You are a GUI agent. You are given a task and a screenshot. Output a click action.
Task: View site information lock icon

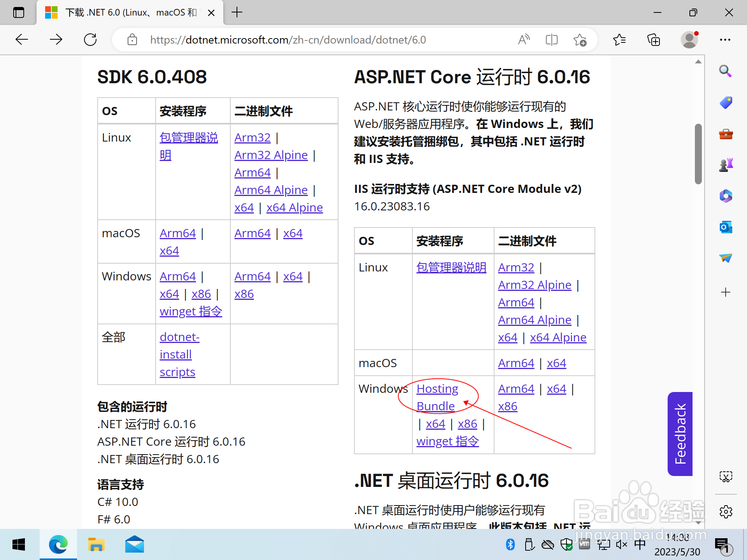pyautogui.click(x=132, y=40)
